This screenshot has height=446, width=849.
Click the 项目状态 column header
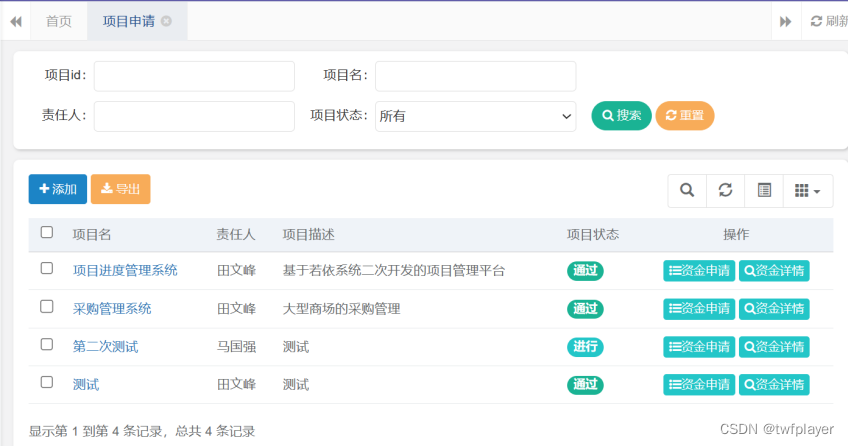click(x=593, y=234)
